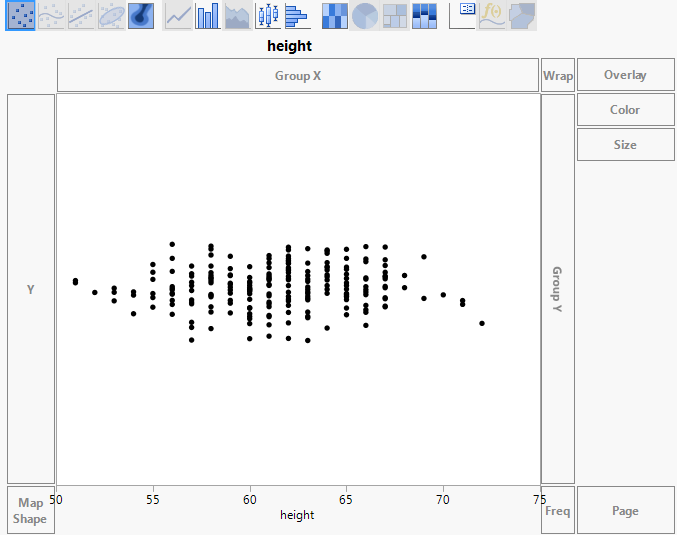
Task: Click the Group Y drop zone
Action: click(558, 289)
